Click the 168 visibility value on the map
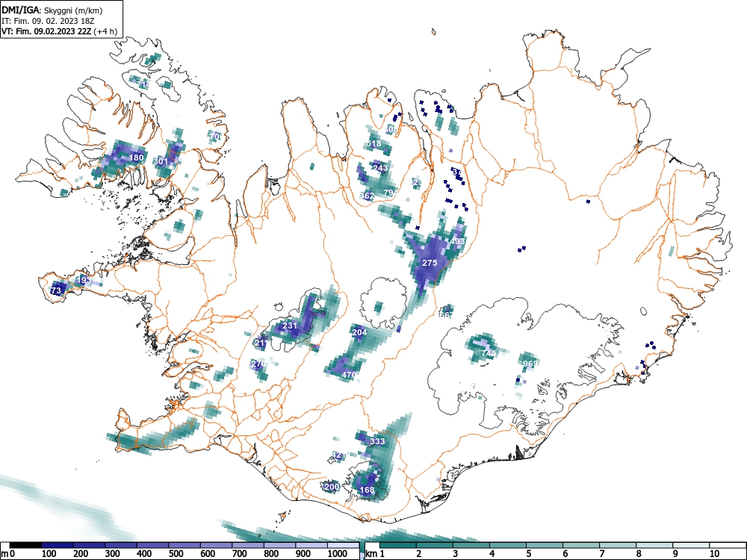Viewport: 747px width, 560px height. point(367,490)
